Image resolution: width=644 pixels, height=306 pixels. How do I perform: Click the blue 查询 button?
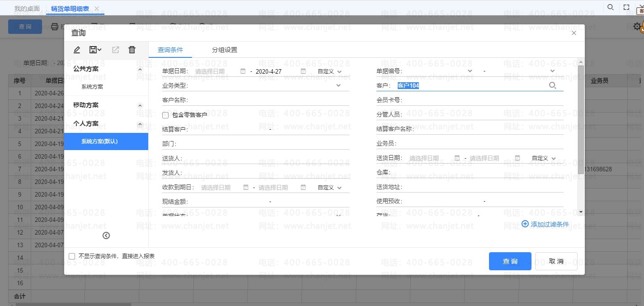coord(510,261)
